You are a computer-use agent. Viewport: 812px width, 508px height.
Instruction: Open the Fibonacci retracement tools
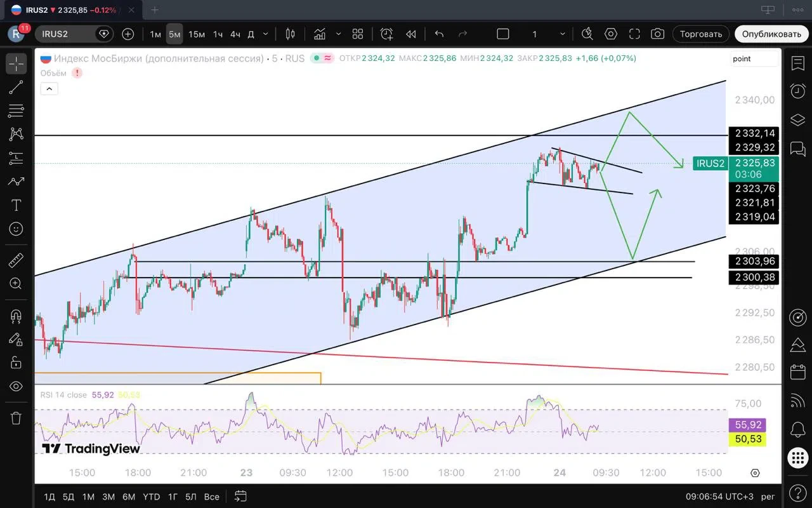(16, 111)
